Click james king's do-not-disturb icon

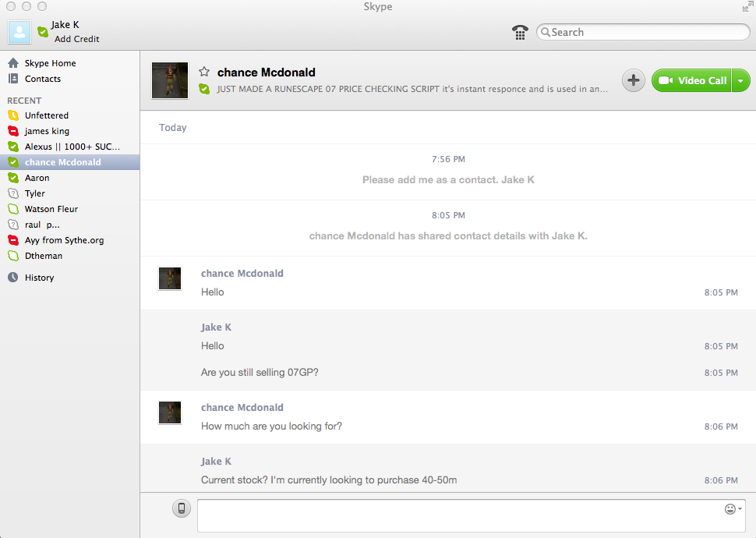pyautogui.click(x=13, y=131)
